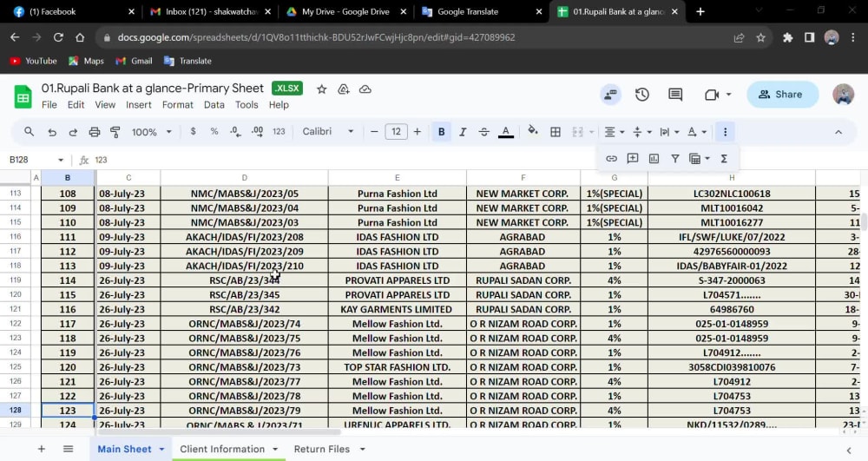Open the Data menu
868x461 pixels.
click(214, 105)
